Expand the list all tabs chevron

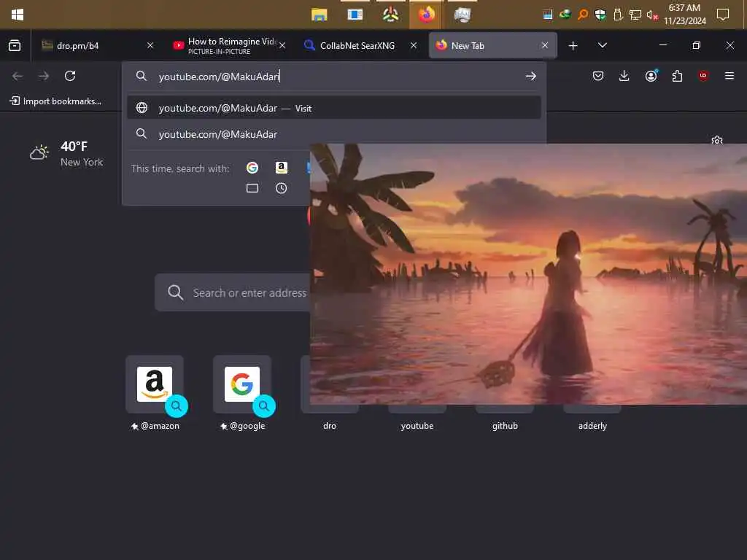point(602,45)
